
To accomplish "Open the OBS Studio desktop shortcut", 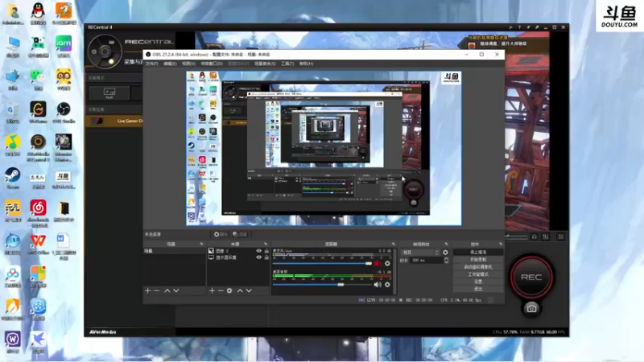I will pos(64,112).
